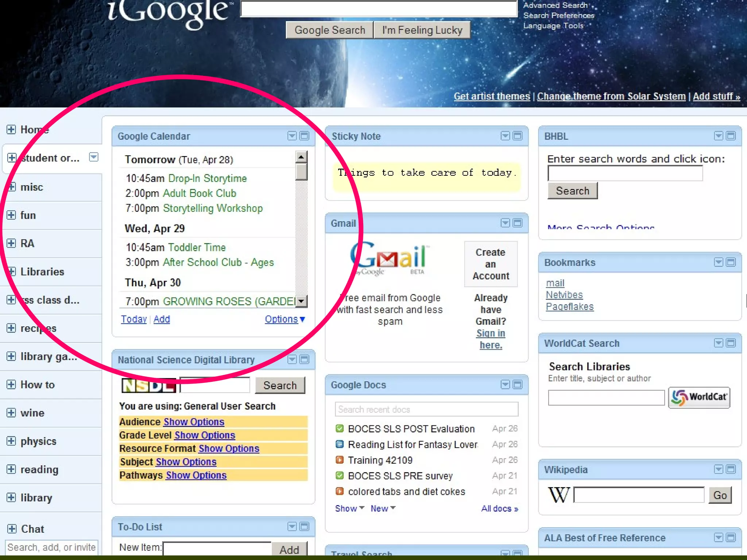Click the BHBL search words input field
The height and width of the screenshot is (560, 747).
[x=624, y=173]
